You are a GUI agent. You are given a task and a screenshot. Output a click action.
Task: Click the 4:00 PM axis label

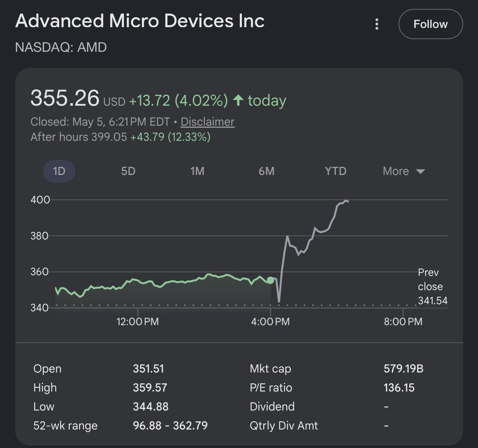click(x=270, y=321)
